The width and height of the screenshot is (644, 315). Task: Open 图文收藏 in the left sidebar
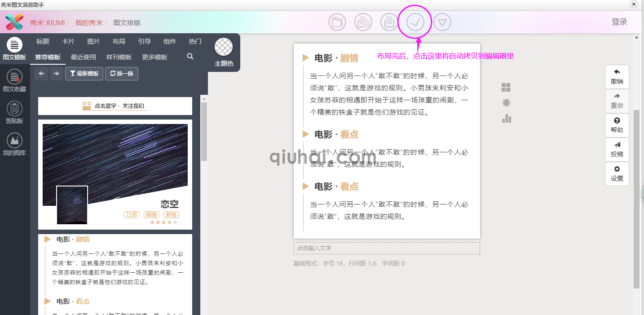[15, 81]
